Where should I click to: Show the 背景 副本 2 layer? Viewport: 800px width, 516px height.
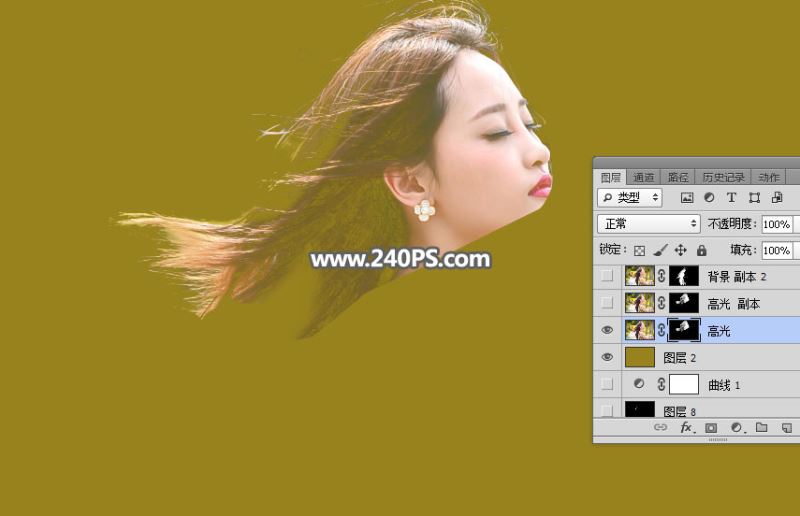point(607,276)
